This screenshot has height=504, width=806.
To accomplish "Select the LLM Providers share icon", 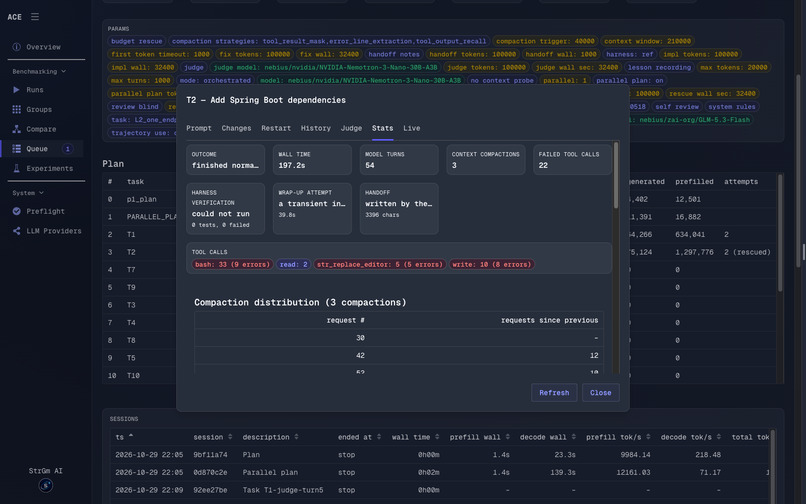I will 16,231.
